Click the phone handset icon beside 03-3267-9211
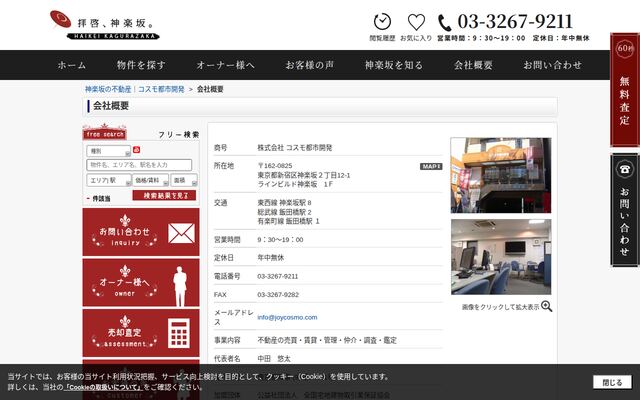This screenshot has width=640, height=400. [x=444, y=23]
